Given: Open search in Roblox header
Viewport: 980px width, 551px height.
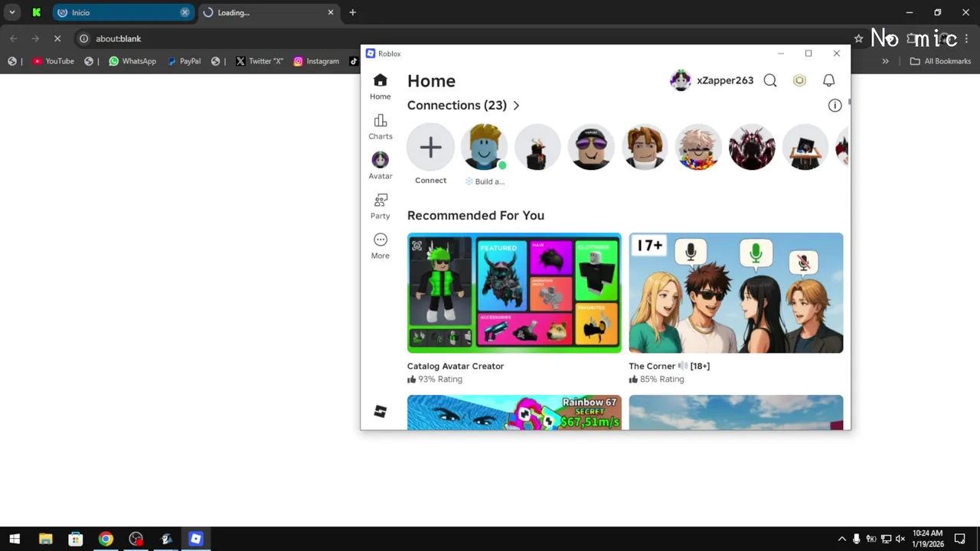Looking at the screenshot, I should pos(770,80).
